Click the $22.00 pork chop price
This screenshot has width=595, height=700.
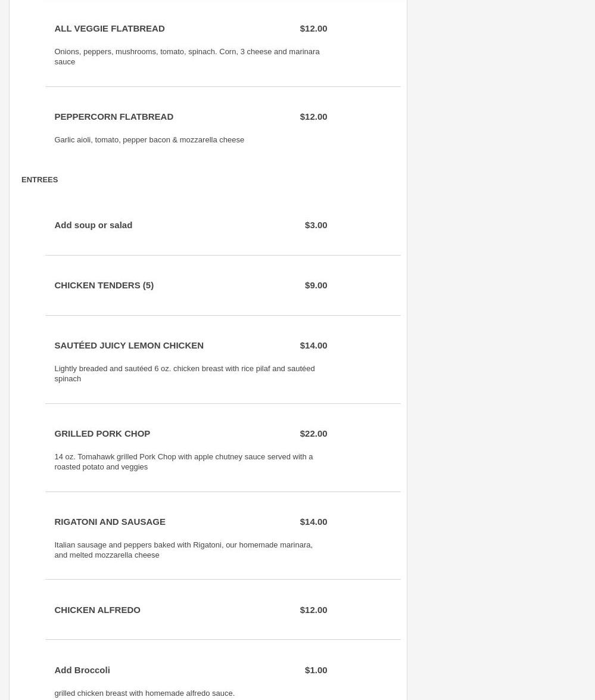pos(313,434)
